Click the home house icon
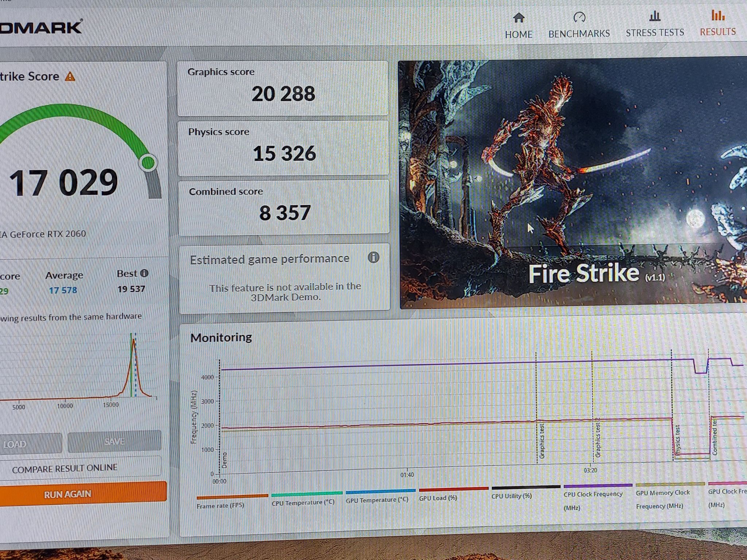This screenshot has height=560, width=747. click(x=519, y=17)
